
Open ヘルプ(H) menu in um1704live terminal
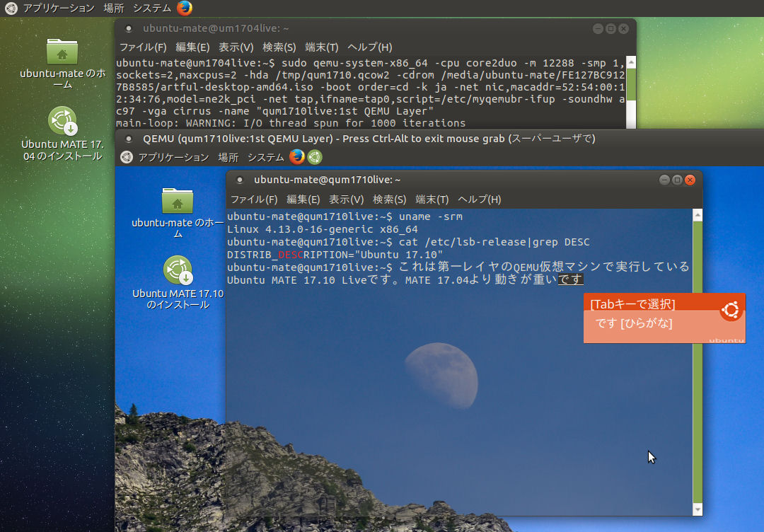tap(369, 47)
